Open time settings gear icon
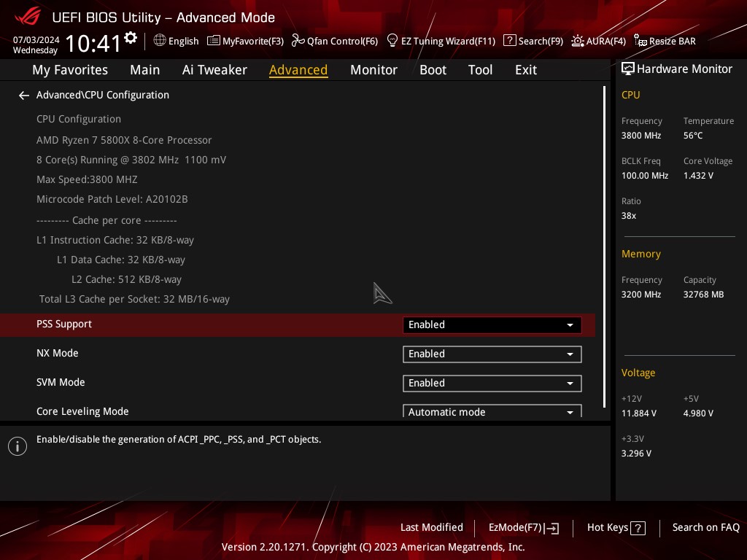This screenshot has width=747, height=560. (131, 37)
